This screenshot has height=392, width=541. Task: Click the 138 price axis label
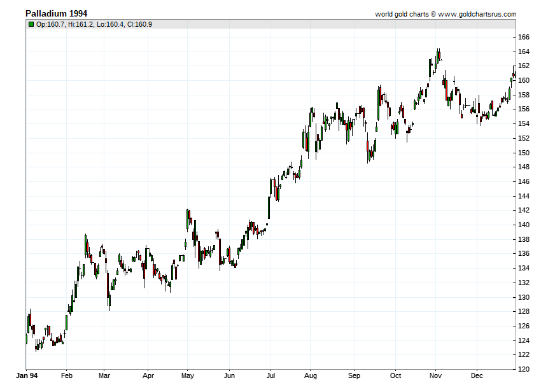pyautogui.click(x=524, y=239)
